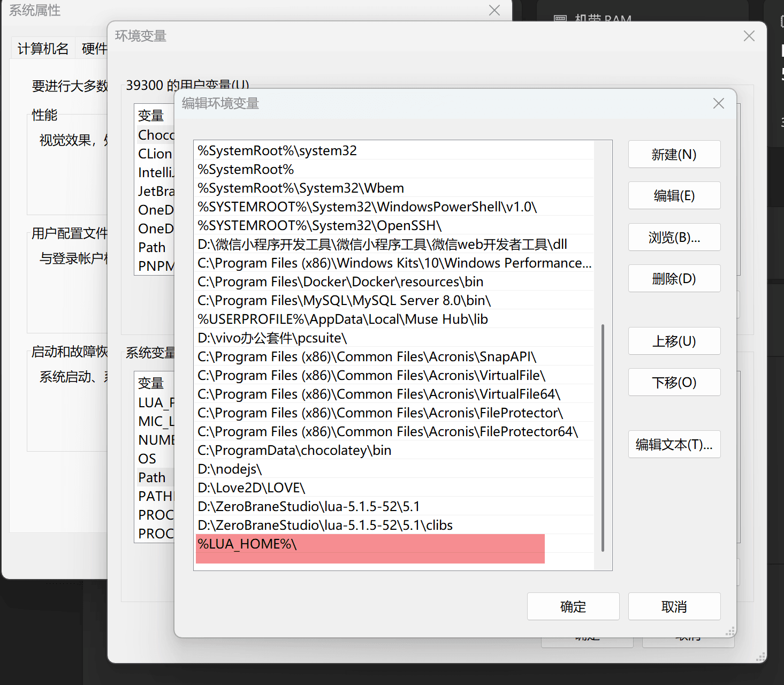Click the 编辑(E) button
The image size is (784, 685).
[x=674, y=196]
